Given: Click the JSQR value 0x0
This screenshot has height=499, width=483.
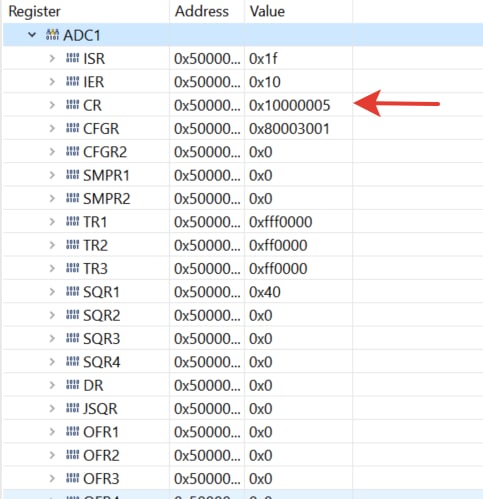Looking at the screenshot, I should [261, 409].
